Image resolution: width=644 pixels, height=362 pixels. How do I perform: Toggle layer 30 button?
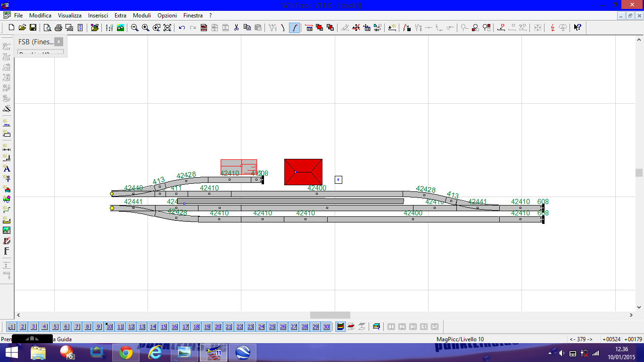pyautogui.click(x=326, y=327)
